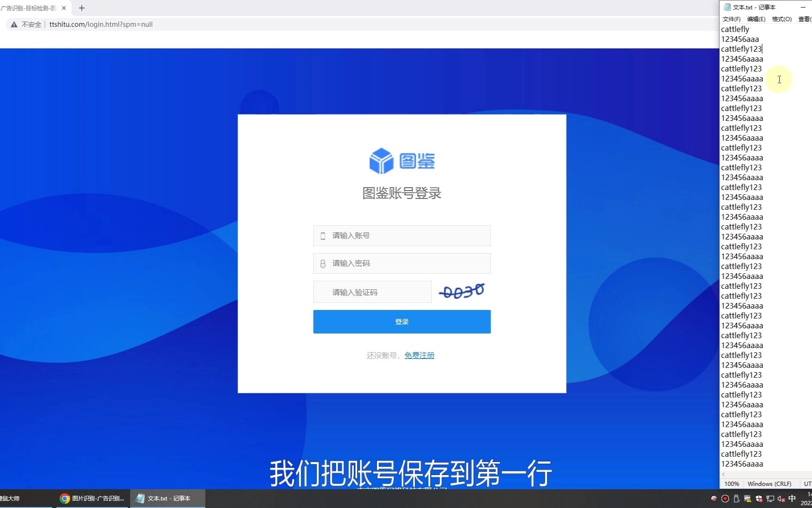
Task: Click the lock icon in password field
Action: 323,264
